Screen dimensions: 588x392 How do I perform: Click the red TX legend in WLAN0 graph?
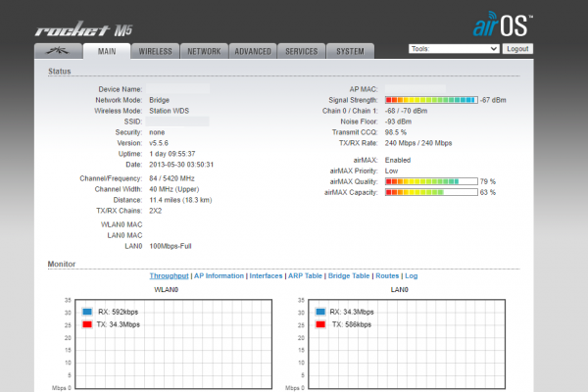point(86,324)
